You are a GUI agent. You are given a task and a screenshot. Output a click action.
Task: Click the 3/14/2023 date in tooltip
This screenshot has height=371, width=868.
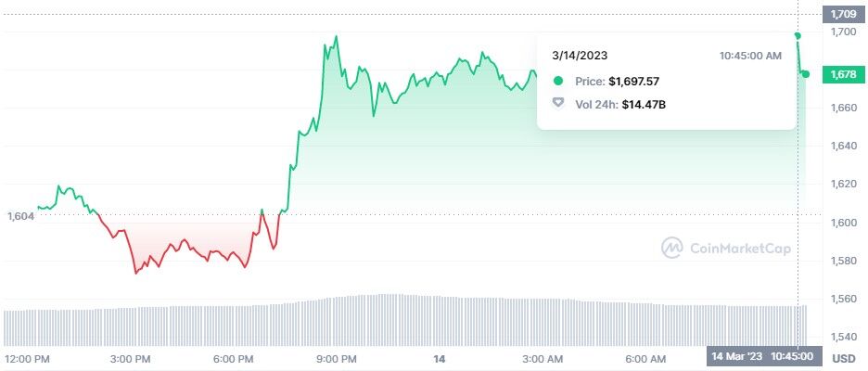[580, 56]
